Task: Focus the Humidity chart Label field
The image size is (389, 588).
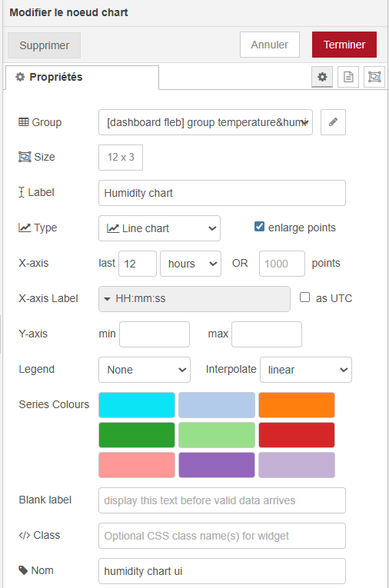Action: (222, 193)
